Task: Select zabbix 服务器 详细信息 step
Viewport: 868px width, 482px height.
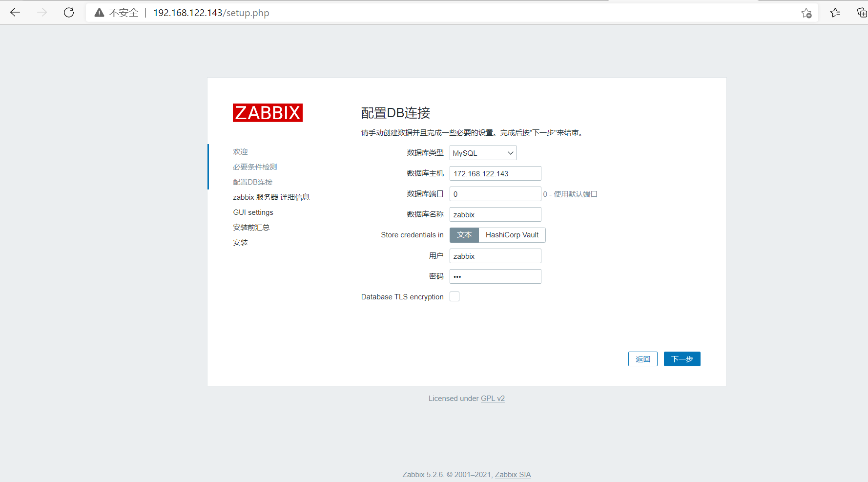Action: (x=271, y=197)
